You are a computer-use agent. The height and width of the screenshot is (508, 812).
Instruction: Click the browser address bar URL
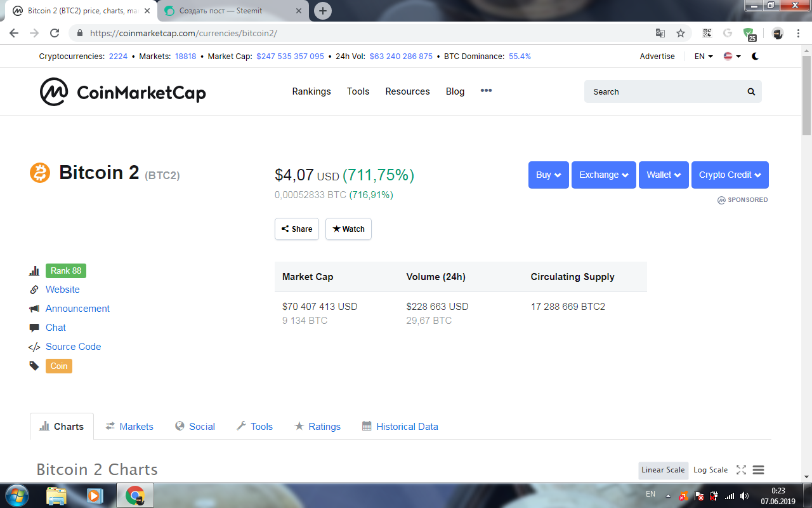pyautogui.click(x=183, y=33)
